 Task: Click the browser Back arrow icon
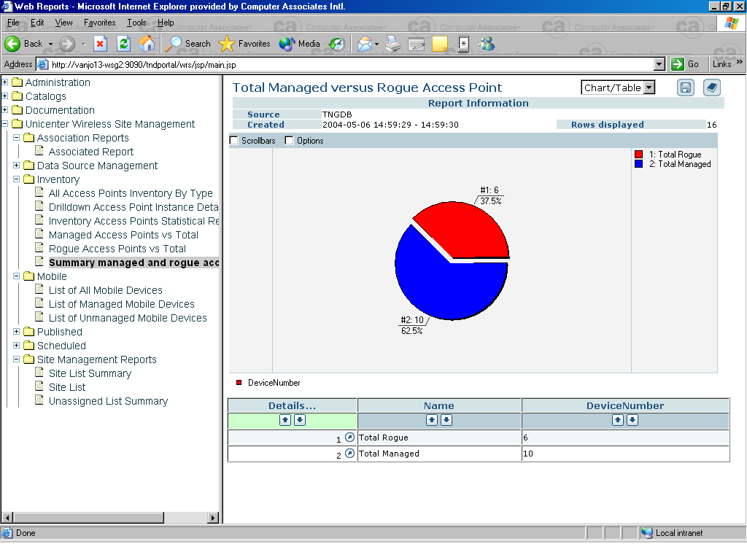pos(12,44)
